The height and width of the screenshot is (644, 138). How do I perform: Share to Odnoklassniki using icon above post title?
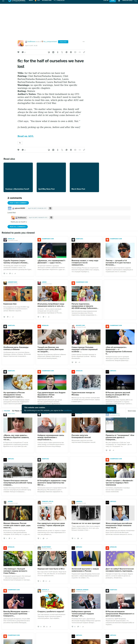click(58, 52)
